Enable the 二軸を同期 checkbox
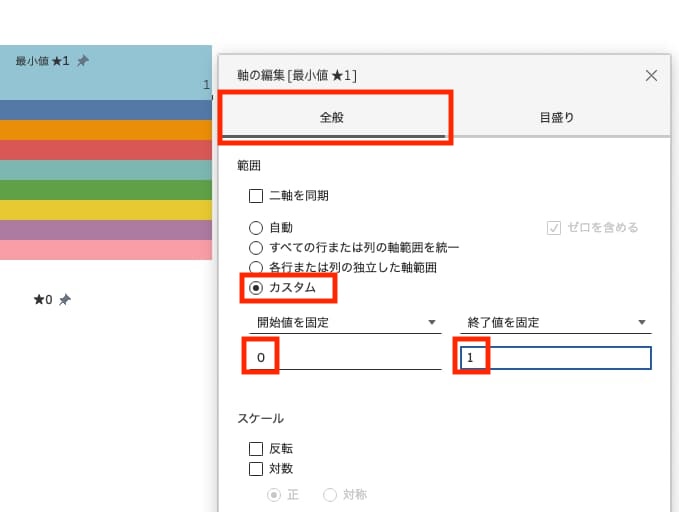 [256, 196]
